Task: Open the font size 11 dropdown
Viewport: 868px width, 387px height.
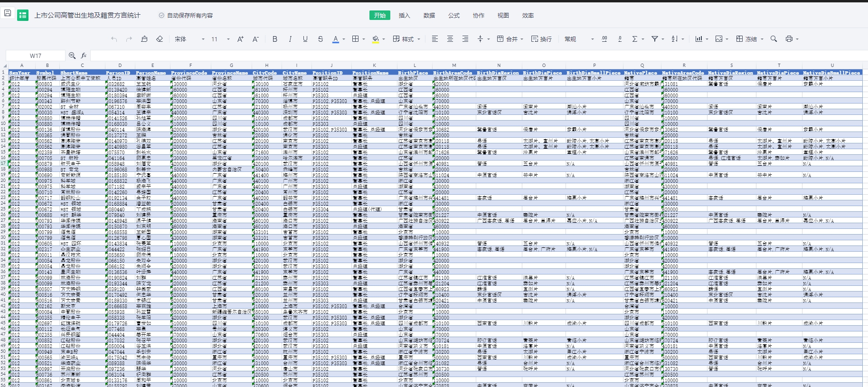Action: pos(220,39)
